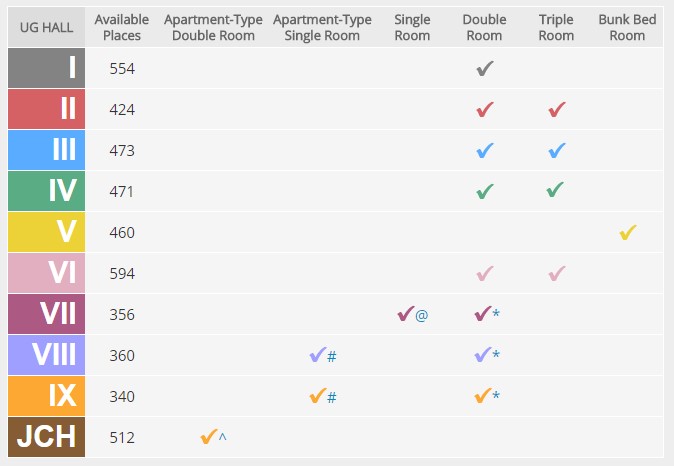
Task: Click the blue Double Room checkmark for Hall III
Action: (485, 150)
